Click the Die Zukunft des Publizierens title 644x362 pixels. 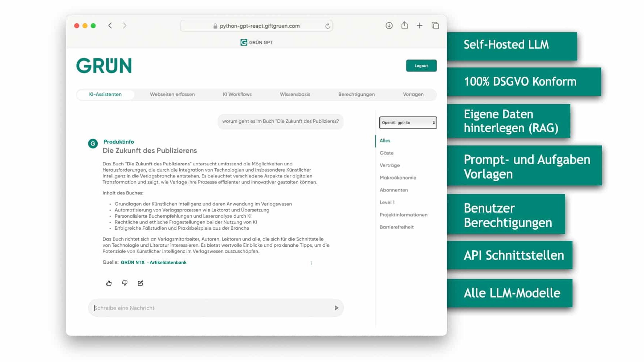(x=150, y=151)
